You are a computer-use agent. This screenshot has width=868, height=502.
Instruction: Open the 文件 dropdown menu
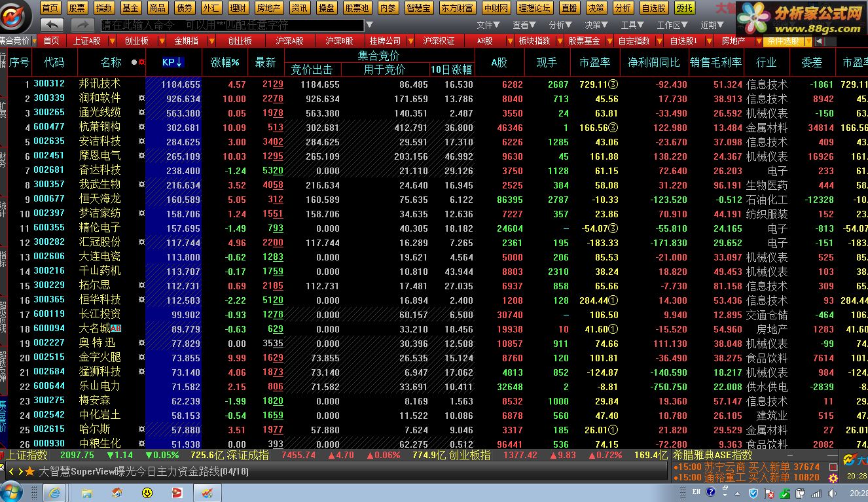coord(488,26)
